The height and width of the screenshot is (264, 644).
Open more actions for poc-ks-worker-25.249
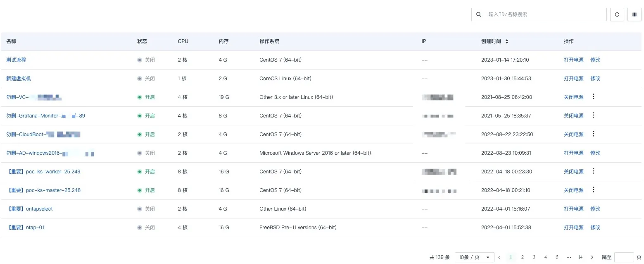[594, 171]
